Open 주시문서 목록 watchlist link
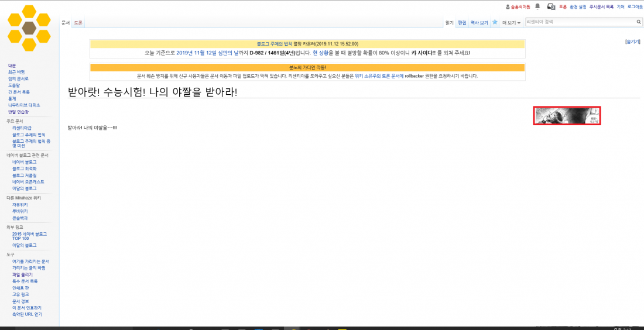The height and width of the screenshot is (330, 644). [x=601, y=7]
